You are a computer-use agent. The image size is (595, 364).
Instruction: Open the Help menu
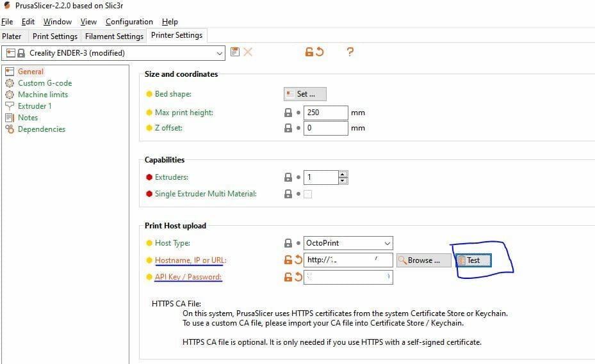170,22
